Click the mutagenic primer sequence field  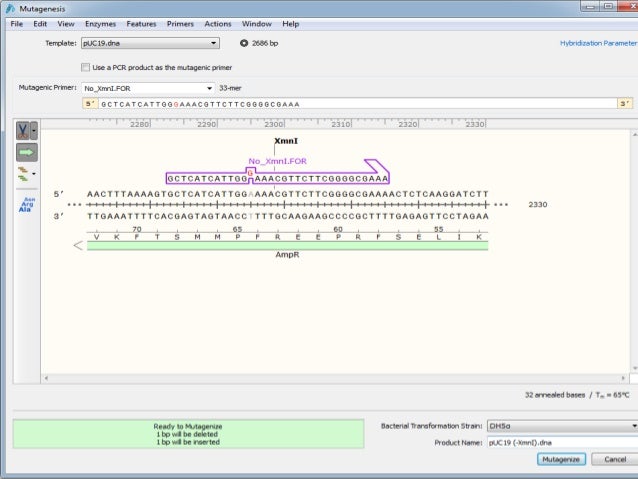(x=357, y=104)
